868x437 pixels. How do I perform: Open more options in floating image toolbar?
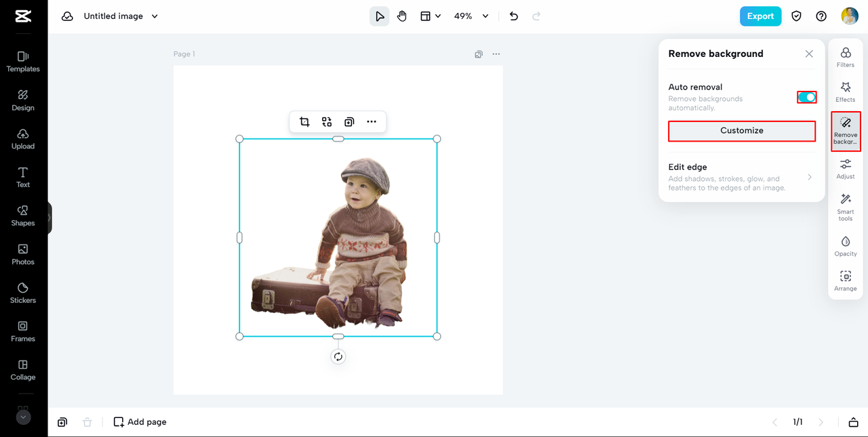(372, 122)
